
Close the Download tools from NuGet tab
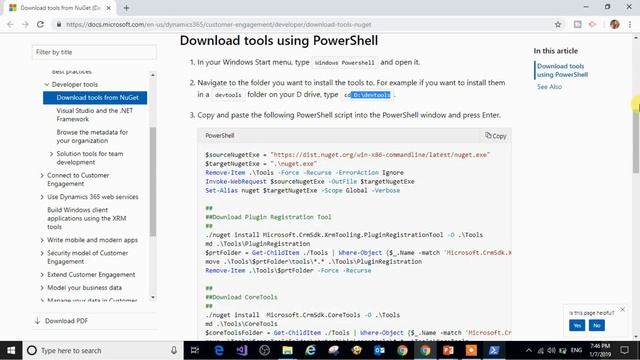point(109,8)
